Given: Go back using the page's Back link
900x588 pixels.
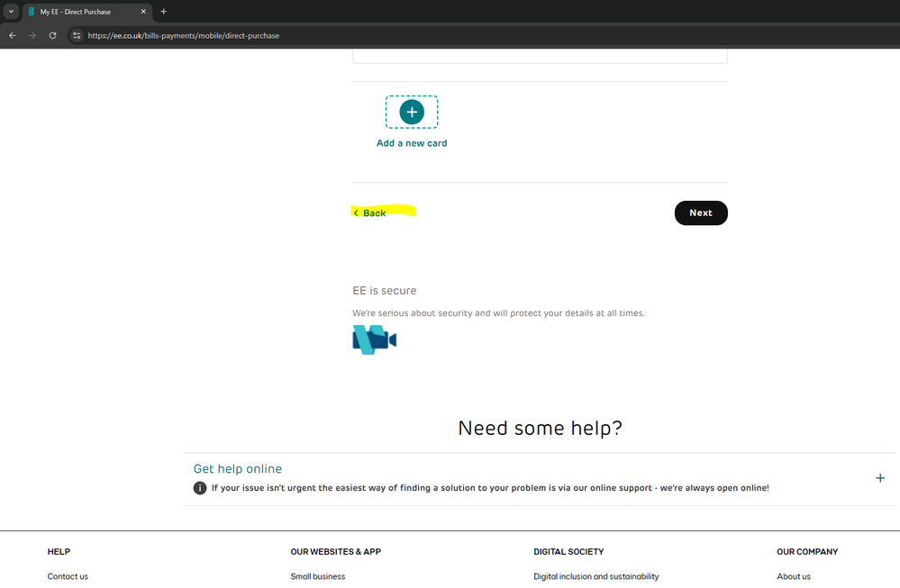Looking at the screenshot, I should click(370, 213).
